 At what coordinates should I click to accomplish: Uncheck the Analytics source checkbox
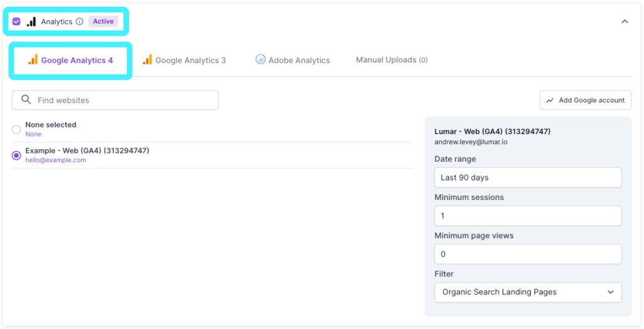click(x=16, y=21)
